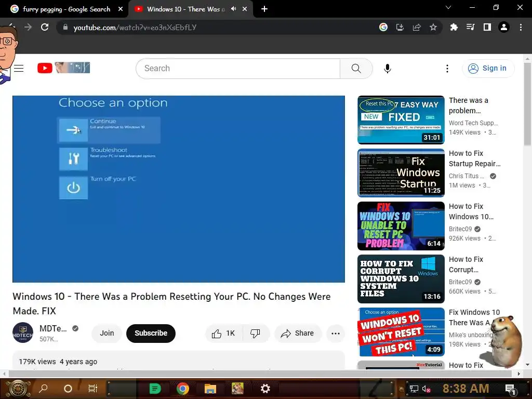
Task: Click the magnifier search button
Action: [356, 68]
